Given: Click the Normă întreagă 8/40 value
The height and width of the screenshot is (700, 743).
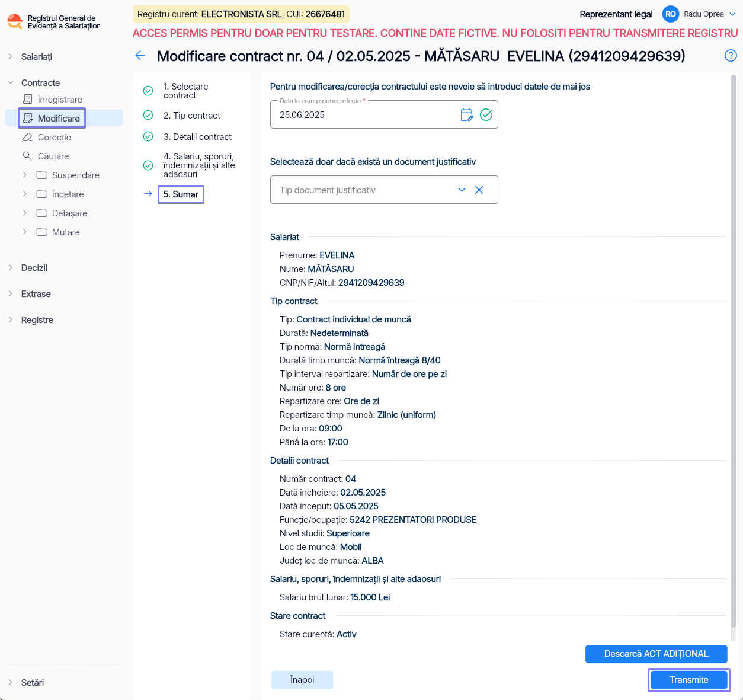Looking at the screenshot, I should pos(399,360).
